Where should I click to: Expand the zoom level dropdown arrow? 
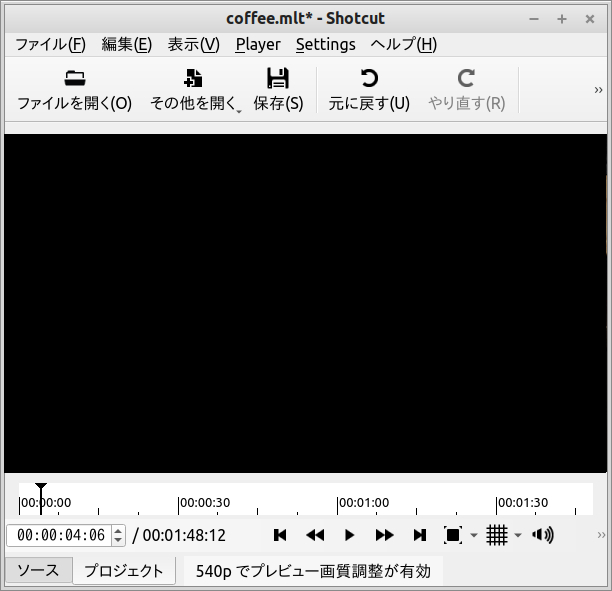pyautogui.click(x=474, y=537)
